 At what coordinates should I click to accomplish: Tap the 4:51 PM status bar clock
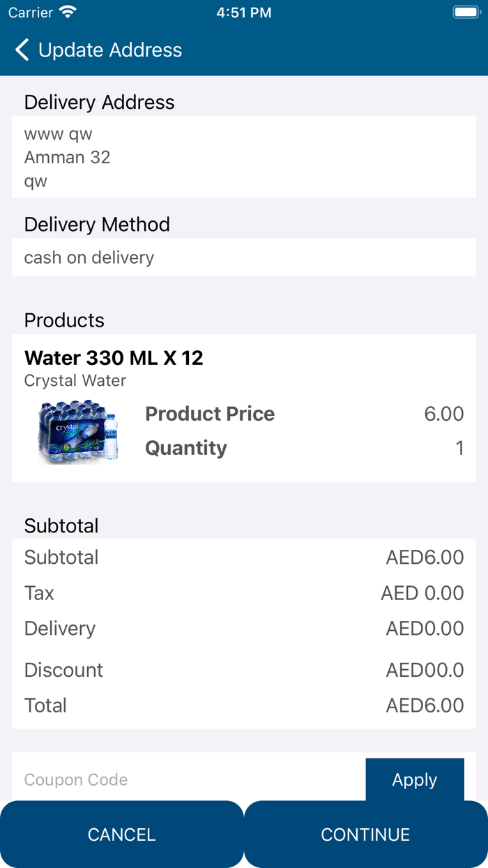(x=244, y=13)
